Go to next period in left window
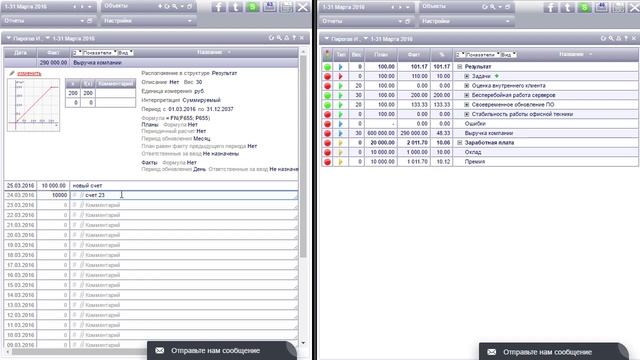The image size is (640, 360). (x=82, y=7)
